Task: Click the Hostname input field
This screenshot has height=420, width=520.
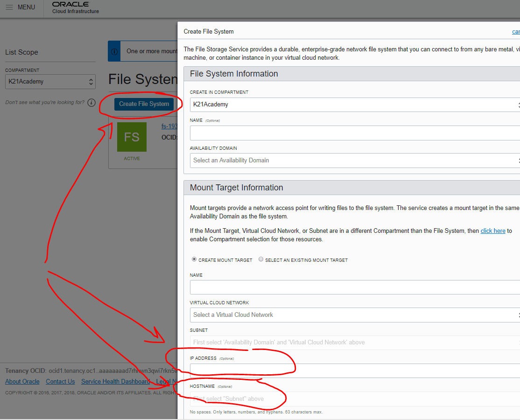Action: coord(355,399)
